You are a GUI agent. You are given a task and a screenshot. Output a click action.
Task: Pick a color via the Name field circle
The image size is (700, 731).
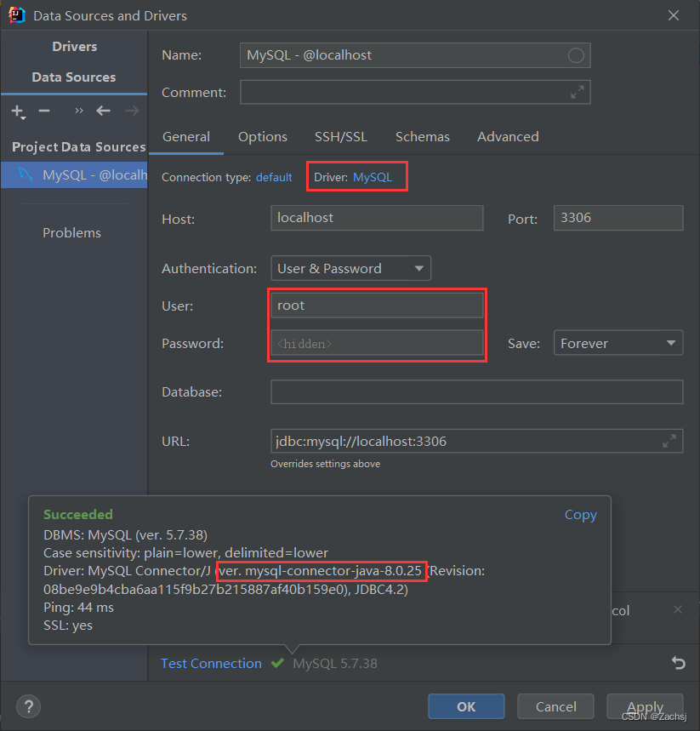pos(576,55)
